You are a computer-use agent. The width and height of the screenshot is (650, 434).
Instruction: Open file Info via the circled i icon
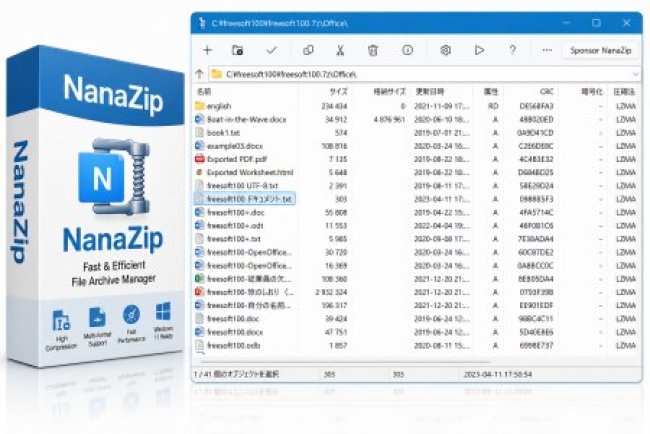pyautogui.click(x=407, y=50)
